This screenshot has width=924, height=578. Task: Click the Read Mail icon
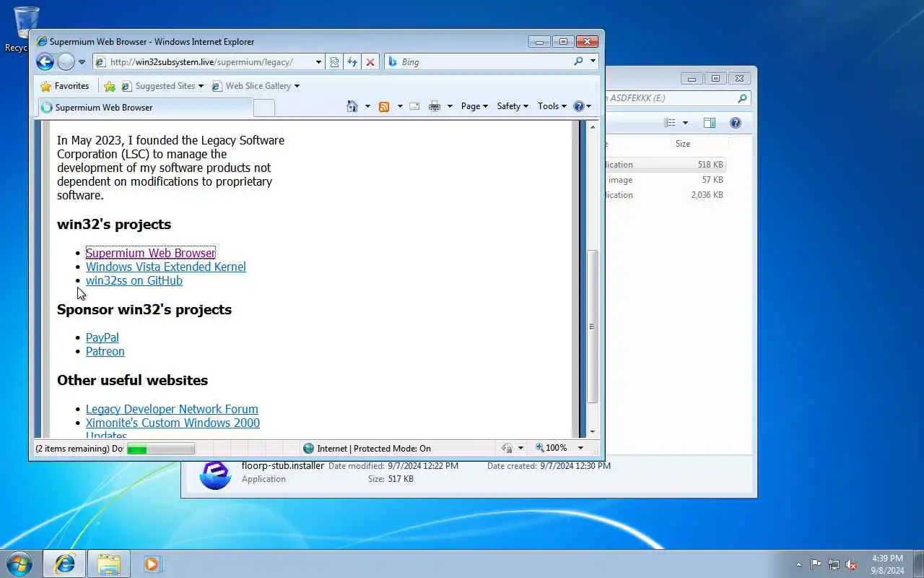(414, 106)
